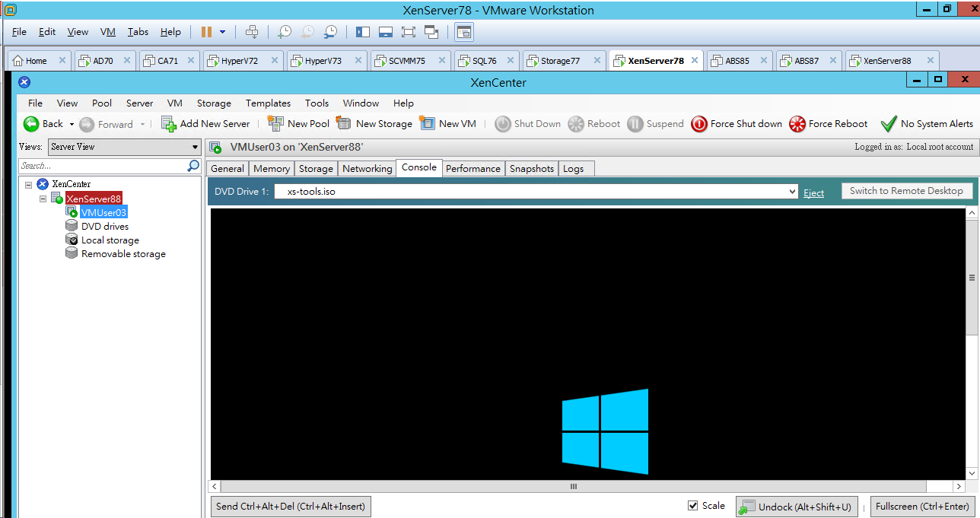Click Switch to Remote Desktop button
Screen dimensions: 980x518
907,191
